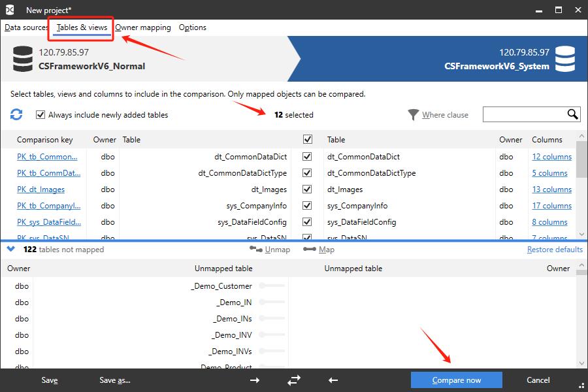Click the CSFrameworkV6_System target database icon
Screen dimensions: 588x392
[x=565, y=59]
